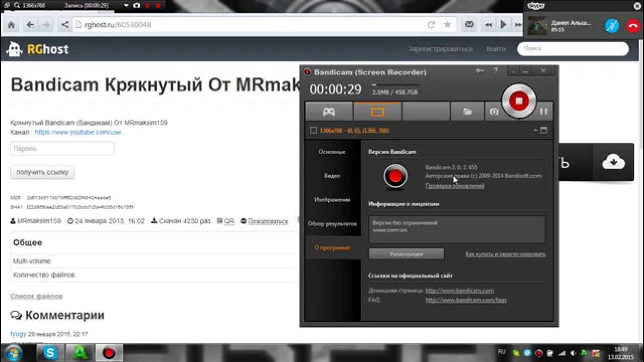
Task: Click Войти on RGhost
Action: click(x=496, y=49)
